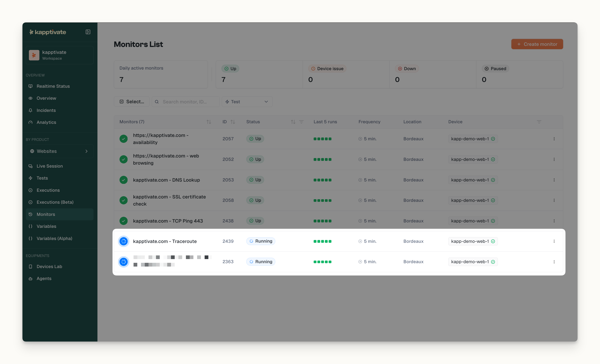The height and width of the screenshot is (364, 600).
Task: Click the green check icon for web browsing monitor
Action: [x=123, y=159]
